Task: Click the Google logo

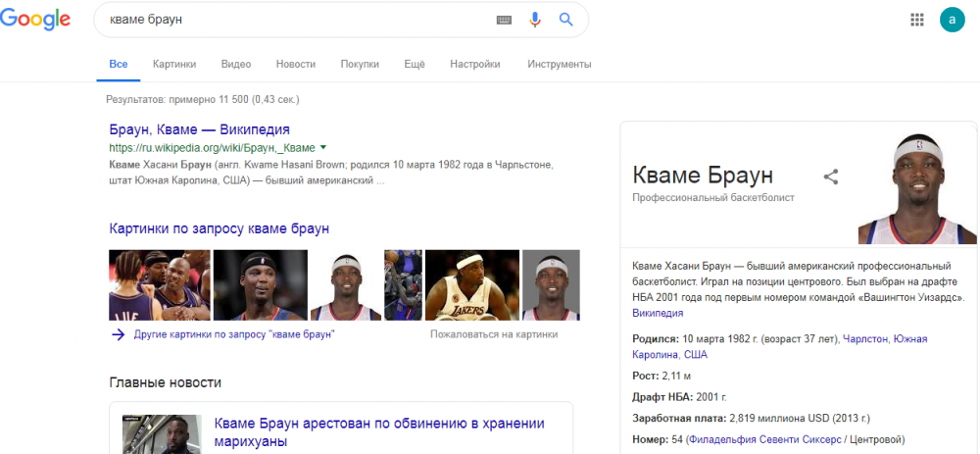Action: 35,20
